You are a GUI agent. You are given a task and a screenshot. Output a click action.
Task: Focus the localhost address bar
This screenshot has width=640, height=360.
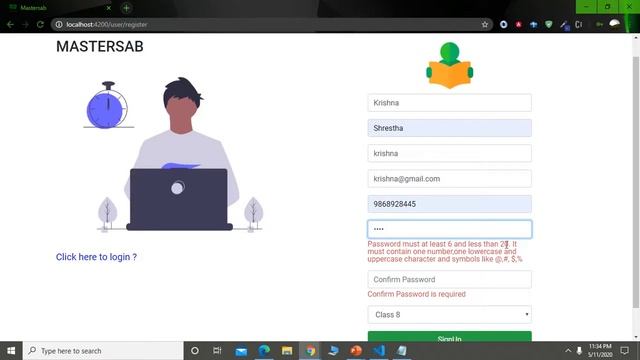269,24
